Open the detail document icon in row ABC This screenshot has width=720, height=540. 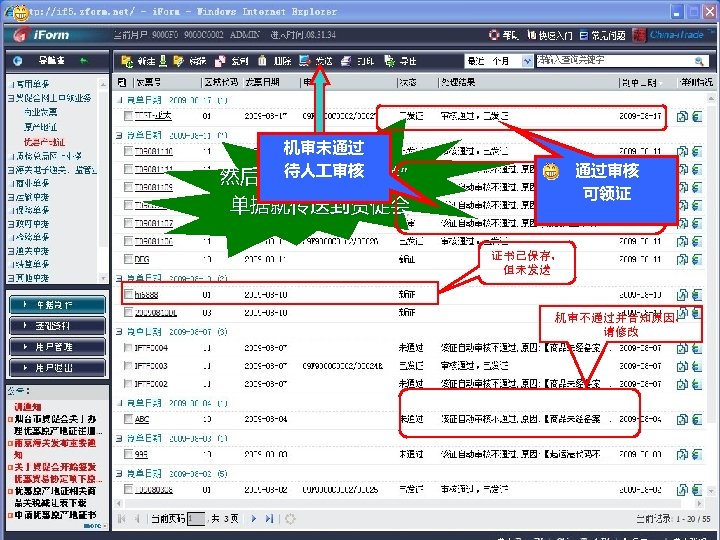tap(682, 419)
